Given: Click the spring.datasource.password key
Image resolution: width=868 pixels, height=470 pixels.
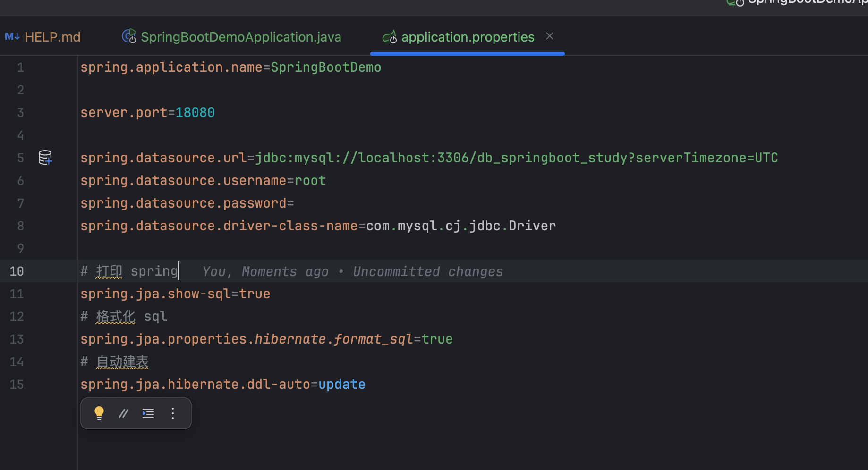Looking at the screenshot, I should pos(183,203).
